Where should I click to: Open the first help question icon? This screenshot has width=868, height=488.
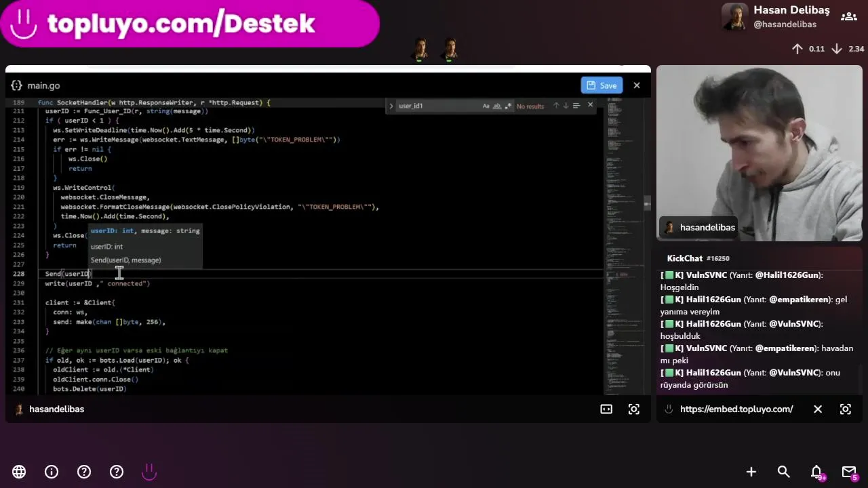click(84, 472)
